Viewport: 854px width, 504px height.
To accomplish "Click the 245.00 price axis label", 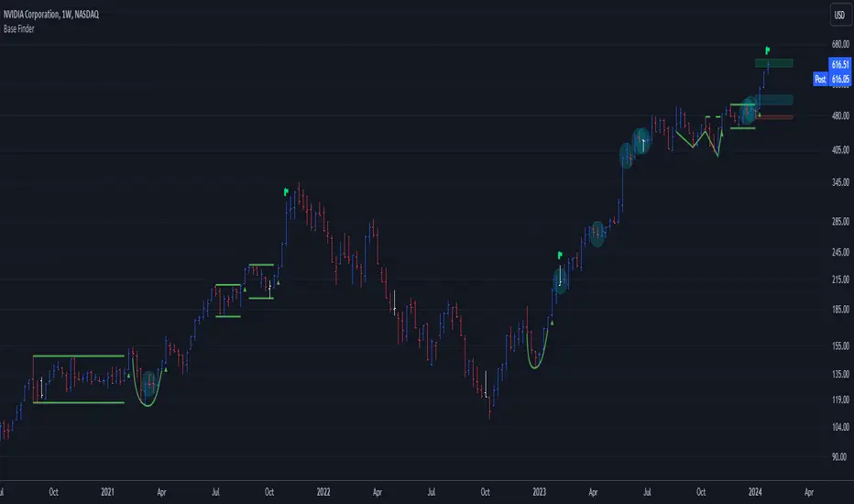I will (x=840, y=252).
